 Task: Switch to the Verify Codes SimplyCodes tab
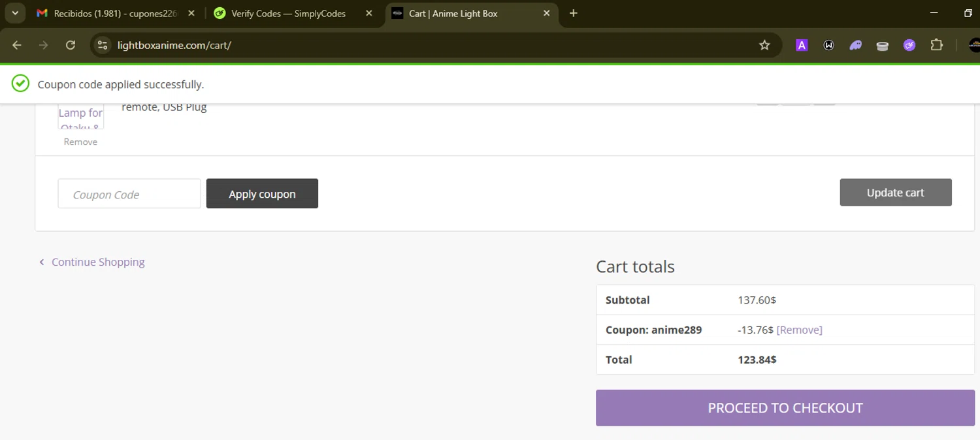[x=288, y=13]
